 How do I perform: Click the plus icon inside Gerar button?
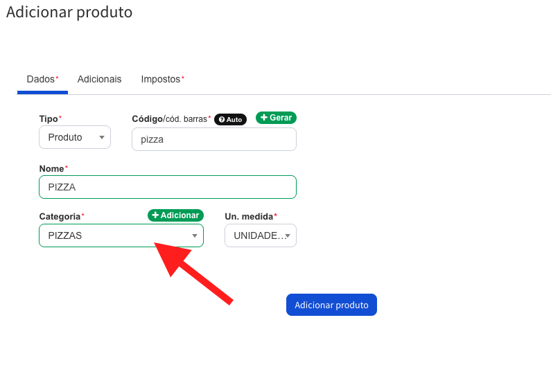tap(264, 117)
